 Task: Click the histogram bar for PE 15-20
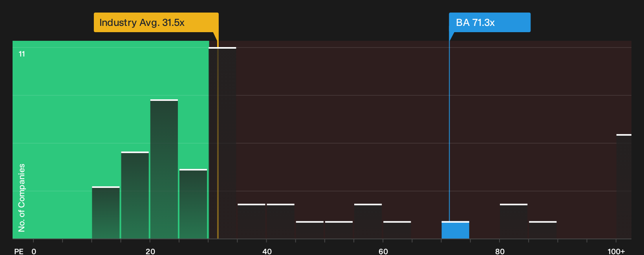pos(135,195)
